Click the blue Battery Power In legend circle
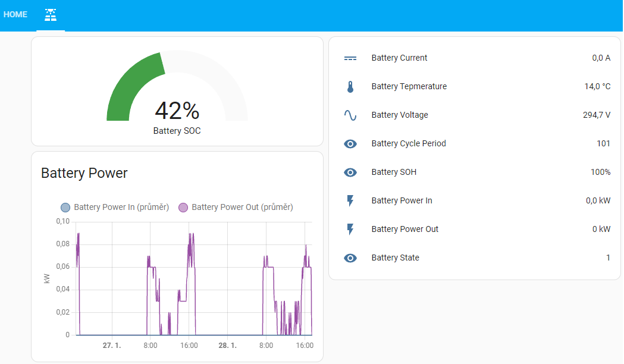The image size is (624, 364). click(x=65, y=208)
